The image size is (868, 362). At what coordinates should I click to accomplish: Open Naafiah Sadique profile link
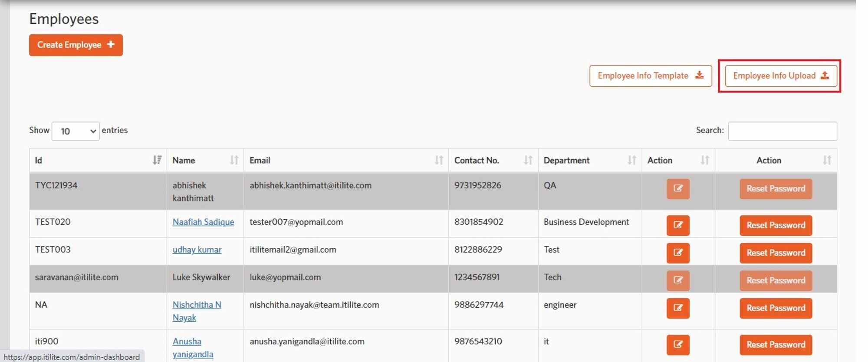tap(203, 222)
